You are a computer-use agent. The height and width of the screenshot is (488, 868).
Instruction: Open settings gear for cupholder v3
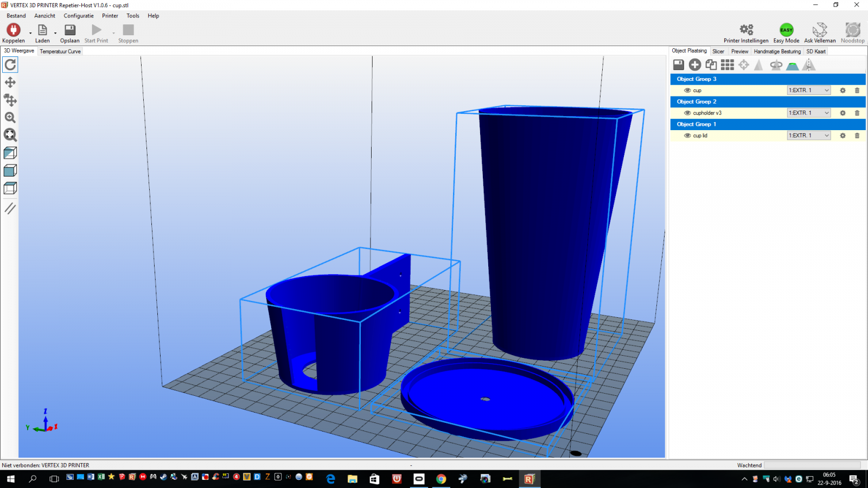coord(843,113)
